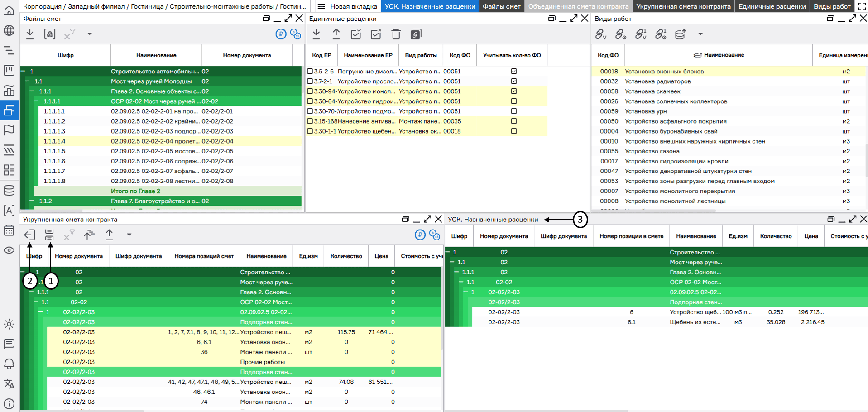Collapse the 1.1.2 Глава 7 tree node

(x=32, y=201)
